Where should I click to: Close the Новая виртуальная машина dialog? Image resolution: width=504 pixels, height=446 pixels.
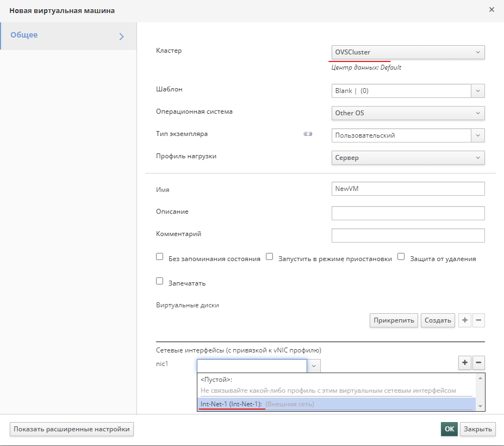pyautogui.click(x=491, y=10)
